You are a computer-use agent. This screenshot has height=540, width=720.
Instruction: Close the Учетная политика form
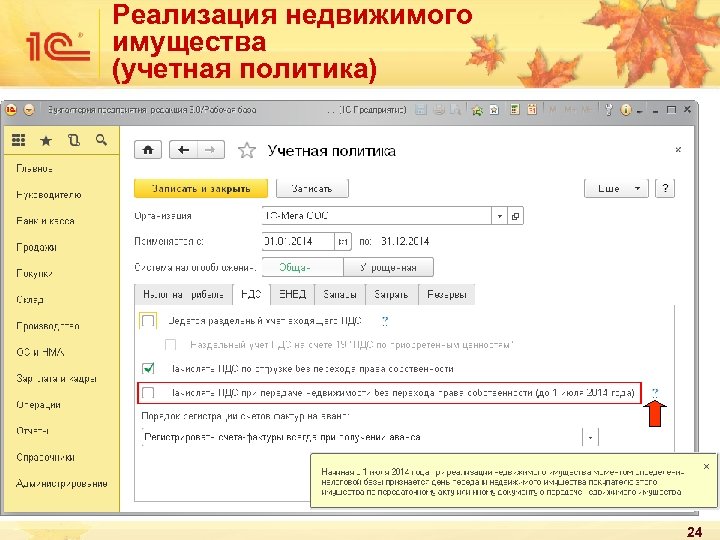678,150
